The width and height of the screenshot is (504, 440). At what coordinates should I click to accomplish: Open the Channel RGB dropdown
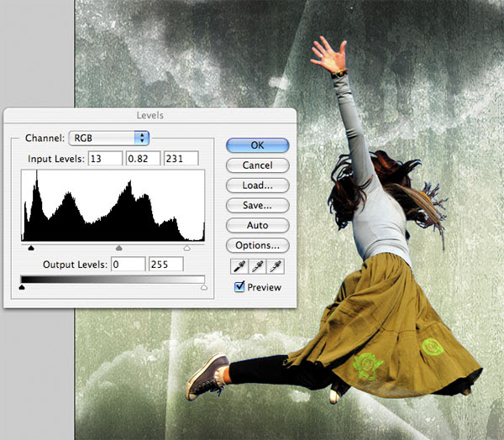109,139
